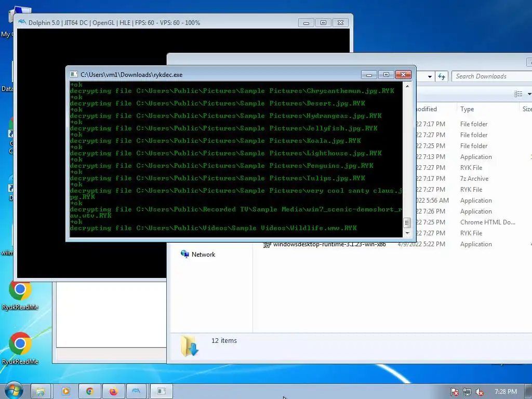Click the console scrollbar thumb

[x=407, y=222]
